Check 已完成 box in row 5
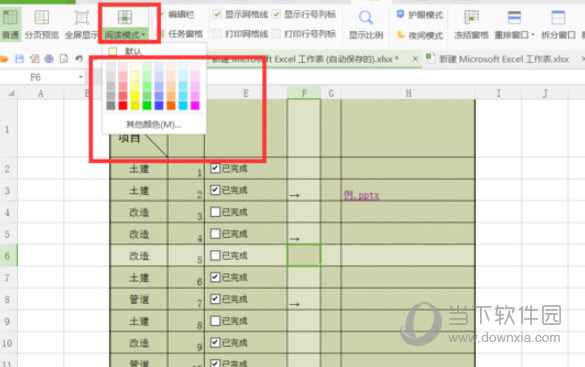Viewport: 585px width, 367px height. 215,234
